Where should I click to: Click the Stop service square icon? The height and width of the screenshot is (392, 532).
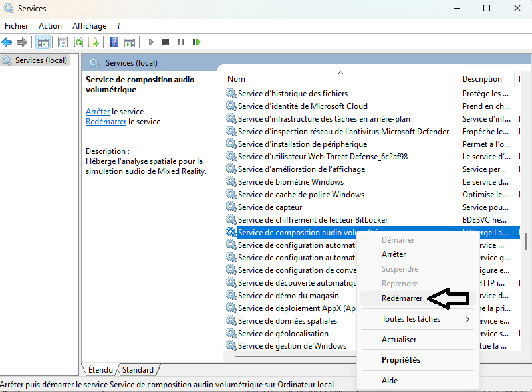pyautogui.click(x=166, y=42)
